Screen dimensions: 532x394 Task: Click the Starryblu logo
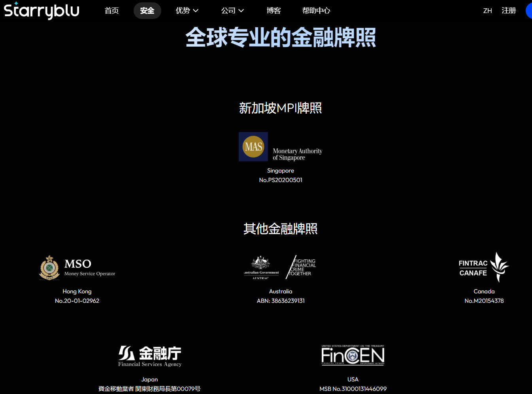(42, 11)
